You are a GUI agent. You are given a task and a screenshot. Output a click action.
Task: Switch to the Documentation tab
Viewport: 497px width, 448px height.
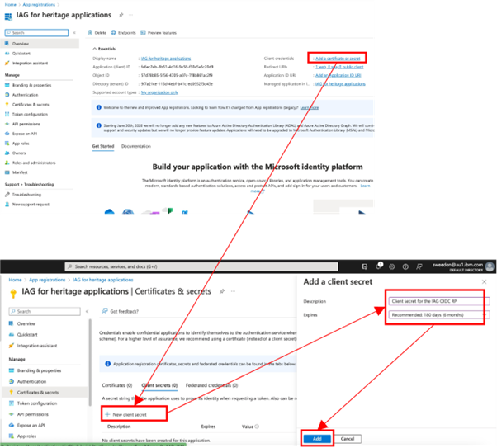pyautogui.click(x=136, y=146)
